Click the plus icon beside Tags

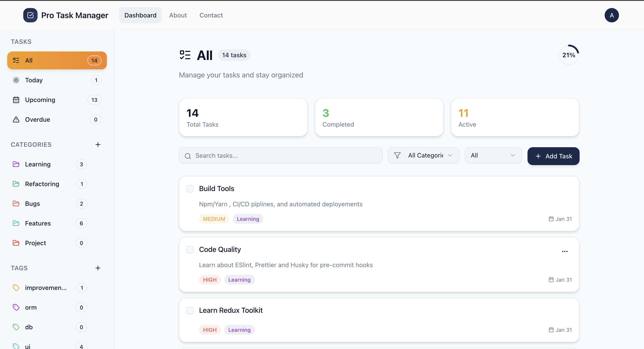[98, 268]
